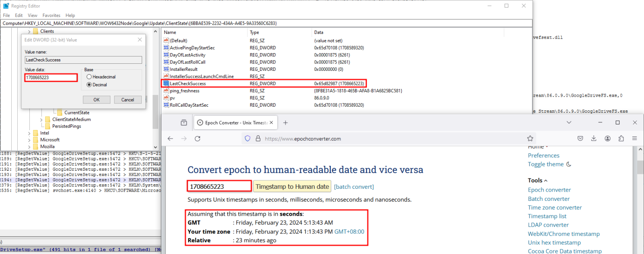This screenshot has height=254, width=644.
Task: Click the Value data input field
Action: (x=51, y=77)
